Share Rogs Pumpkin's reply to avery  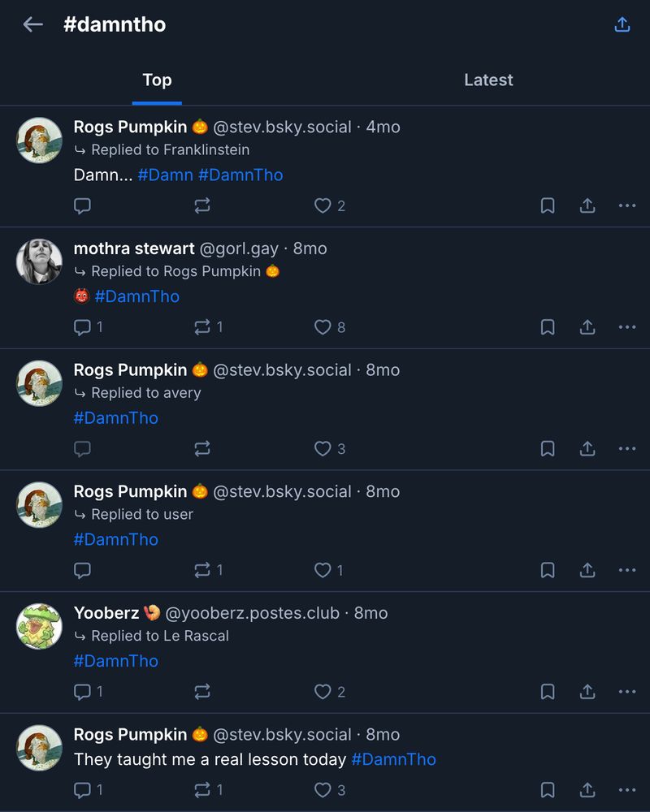pyautogui.click(x=587, y=448)
